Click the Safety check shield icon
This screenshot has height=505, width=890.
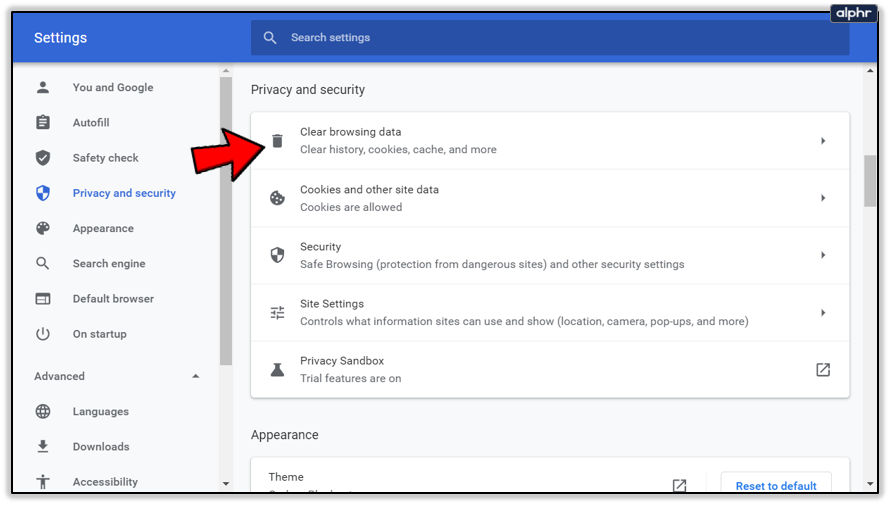[x=43, y=158]
